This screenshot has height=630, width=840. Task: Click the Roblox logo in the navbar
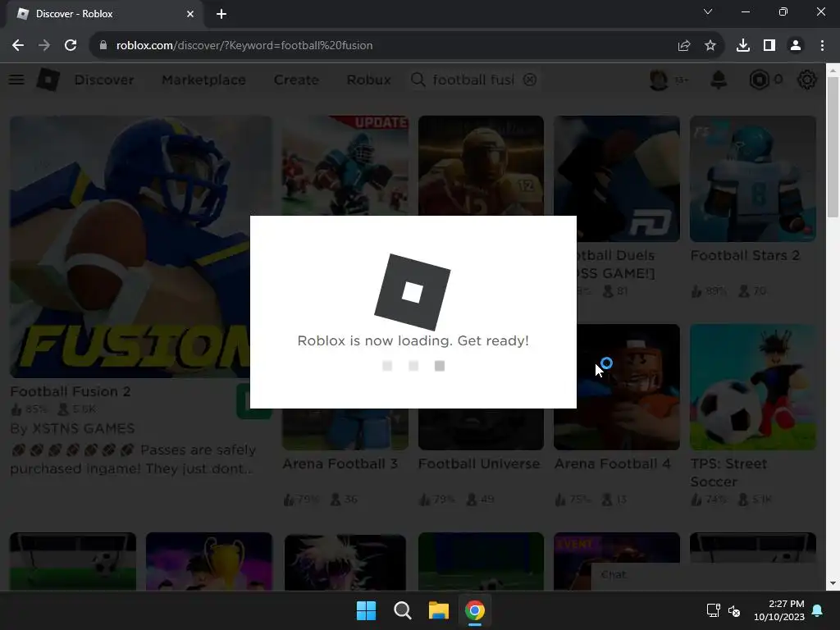pos(48,80)
